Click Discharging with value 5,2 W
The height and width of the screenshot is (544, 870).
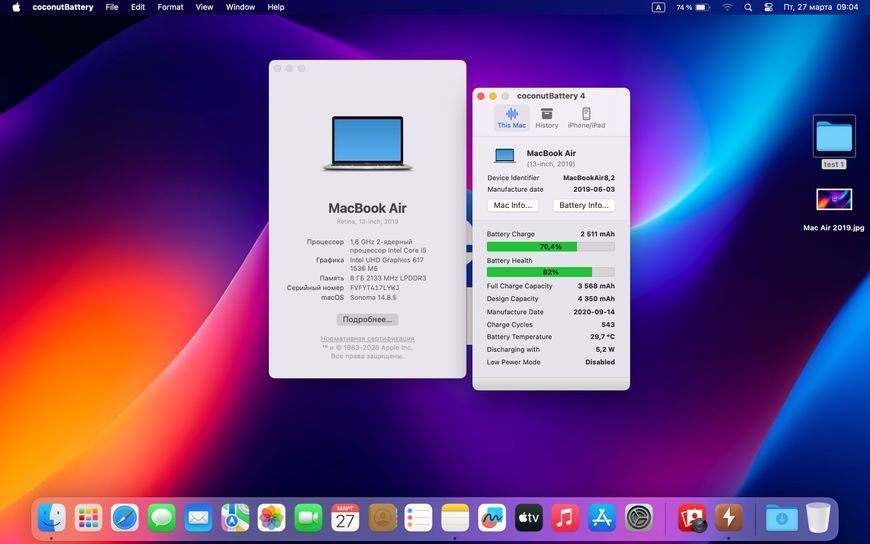point(605,349)
